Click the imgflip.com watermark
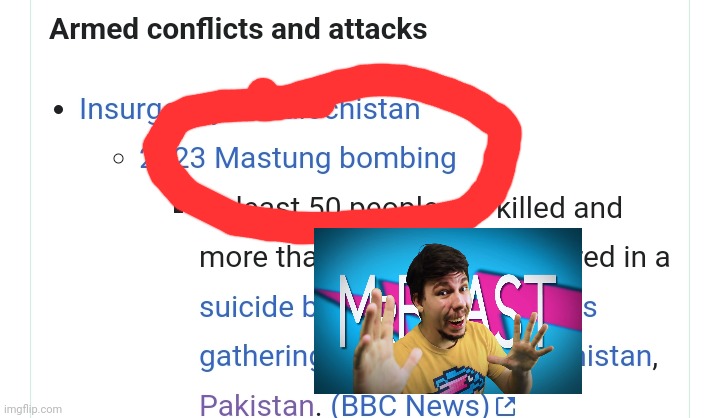The width and height of the screenshot is (720, 418). [33, 409]
